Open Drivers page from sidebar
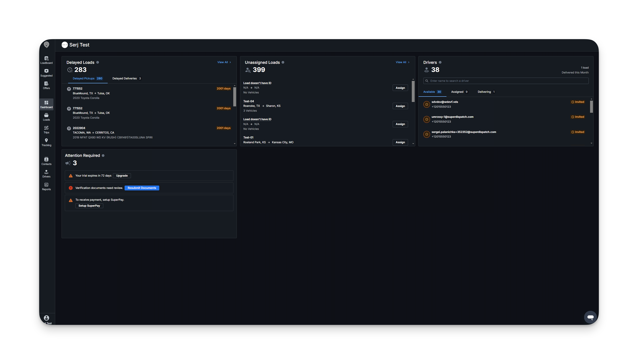The image size is (638, 364). pos(46,174)
